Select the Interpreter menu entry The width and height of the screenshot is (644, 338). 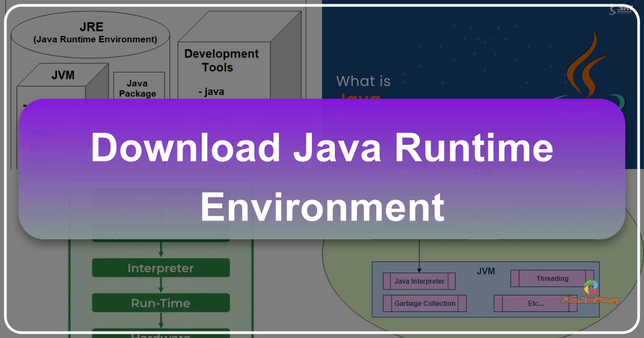(x=160, y=268)
